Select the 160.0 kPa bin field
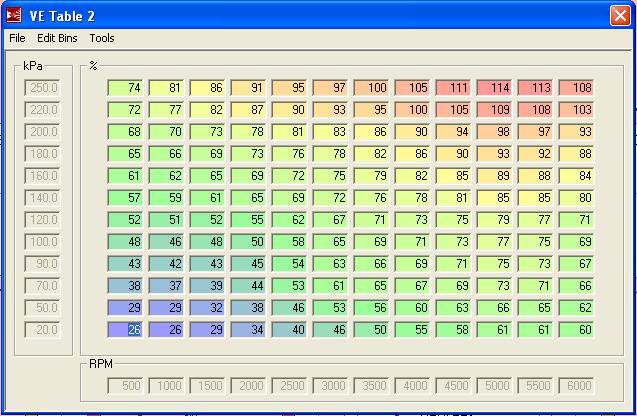637x416 pixels. pyautogui.click(x=41, y=176)
